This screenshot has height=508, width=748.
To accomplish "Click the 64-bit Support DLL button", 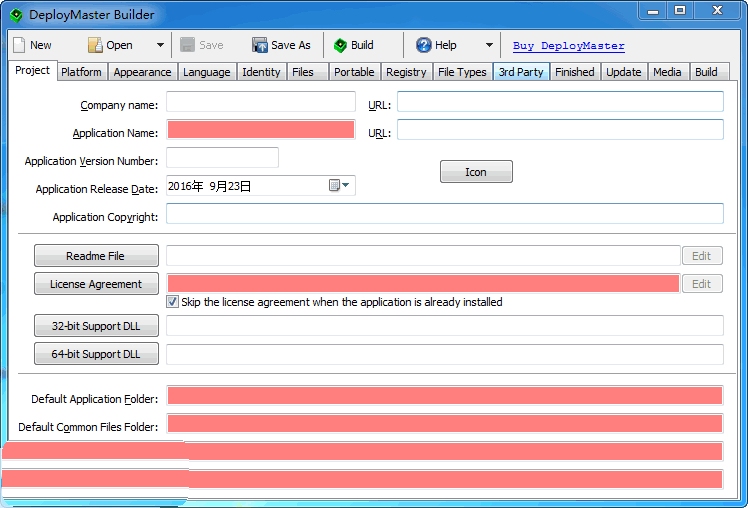I will 96,354.
